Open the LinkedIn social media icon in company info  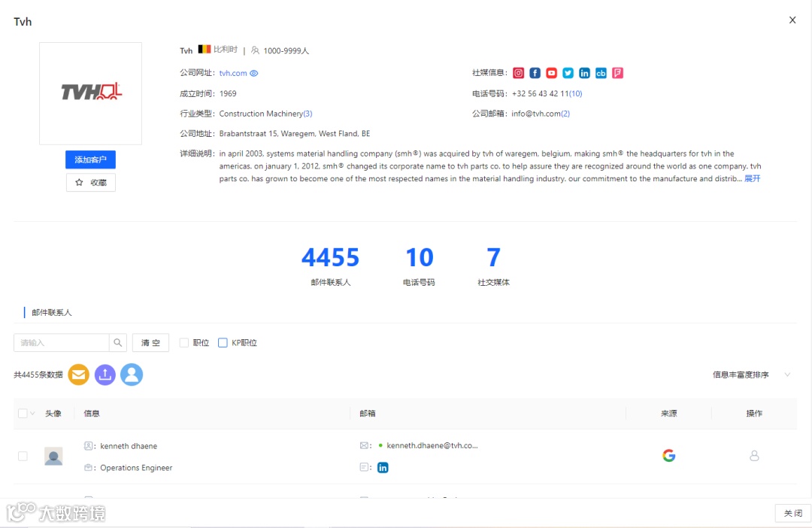[x=584, y=73]
